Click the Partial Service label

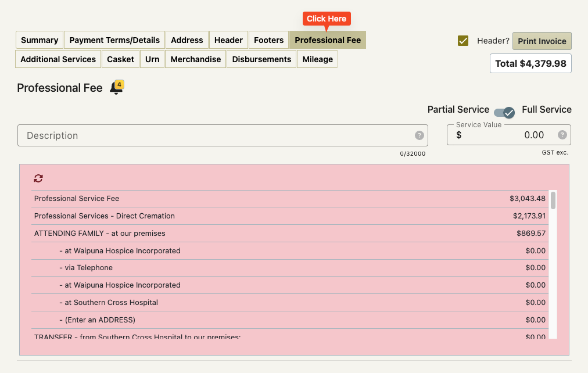click(x=458, y=109)
